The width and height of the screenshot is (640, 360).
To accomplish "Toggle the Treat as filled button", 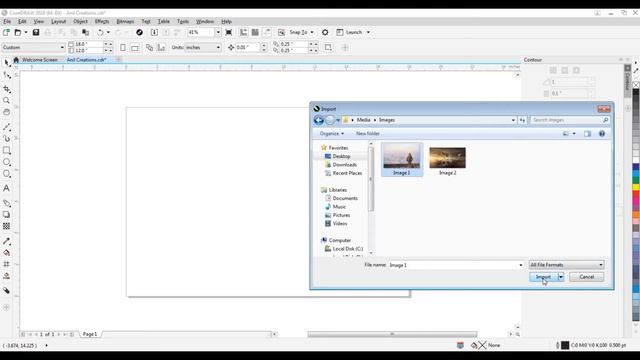I will [x=328, y=48].
